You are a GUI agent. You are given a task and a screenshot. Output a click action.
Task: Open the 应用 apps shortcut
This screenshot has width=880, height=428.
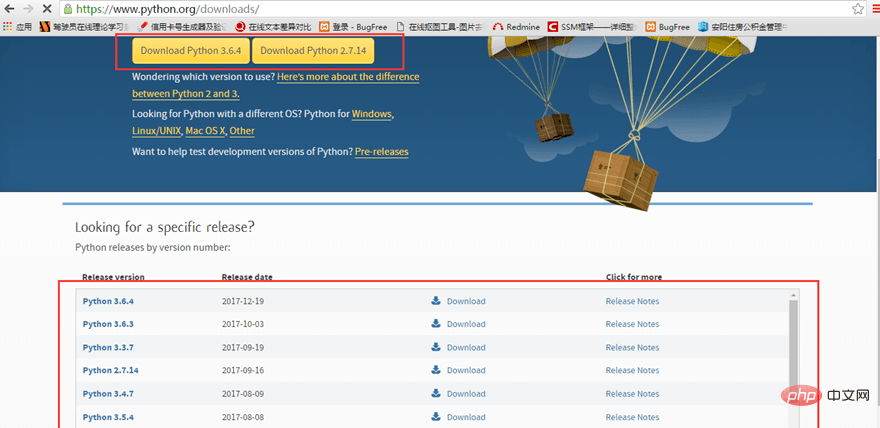coord(17,26)
